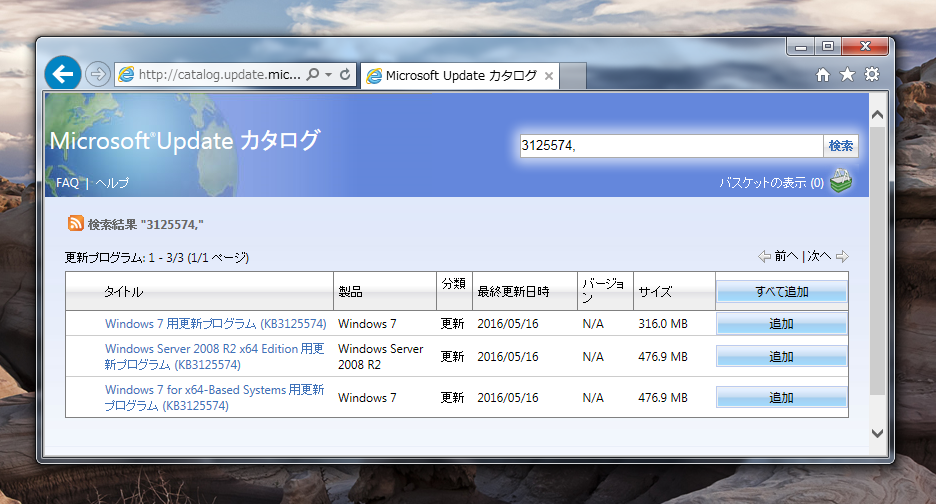This screenshot has height=504, width=936.
Task: Sort by the 製品 column header
Action: pos(350,291)
